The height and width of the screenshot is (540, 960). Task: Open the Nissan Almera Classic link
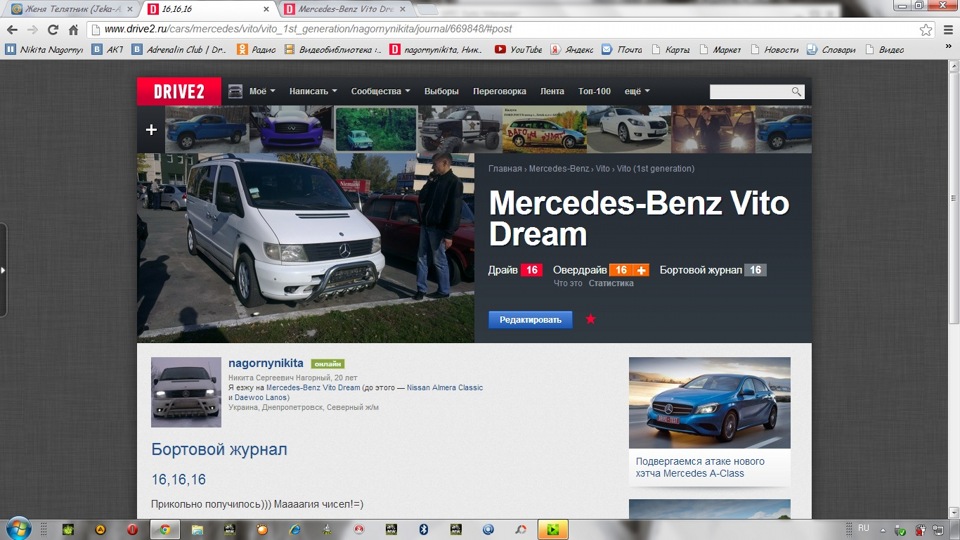pyautogui.click(x=444, y=388)
